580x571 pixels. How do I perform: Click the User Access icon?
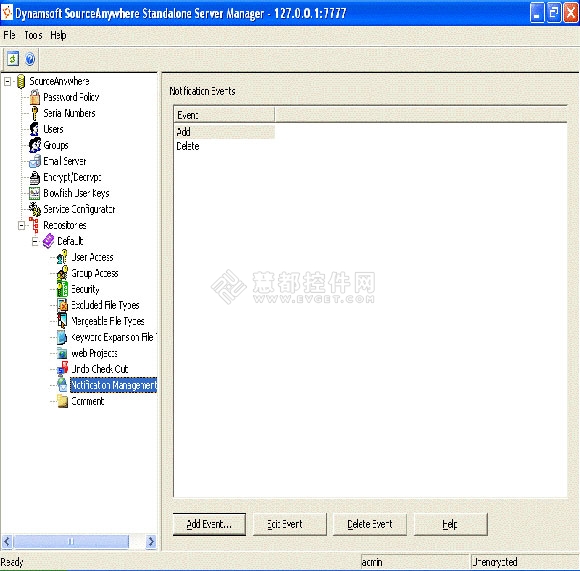coord(62,257)
